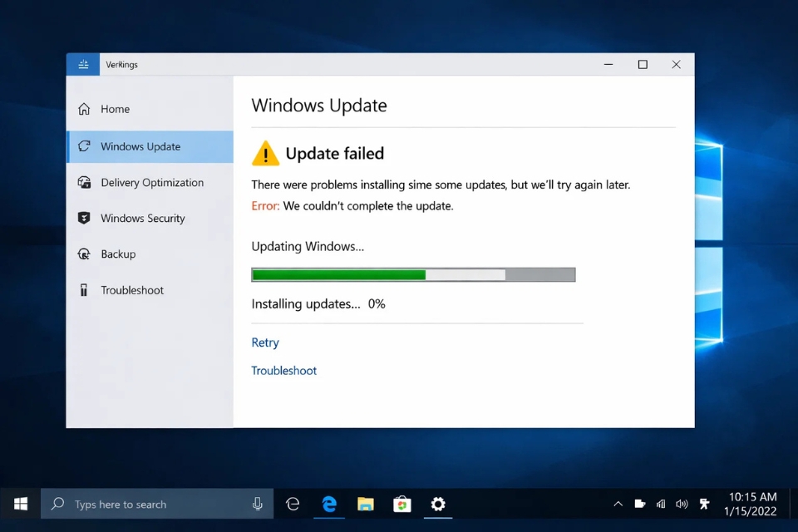Switch to the Windows Security section

(x=84, y=218)
